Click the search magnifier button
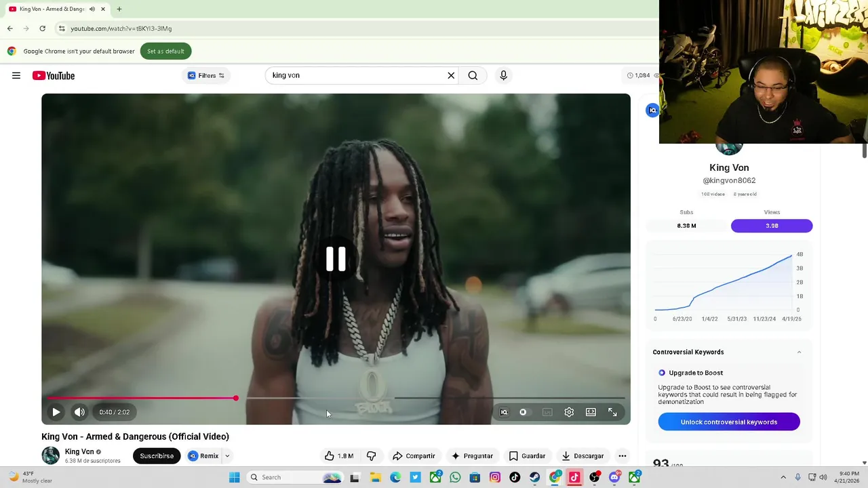868x488 pixels. [x=473, y=75]
